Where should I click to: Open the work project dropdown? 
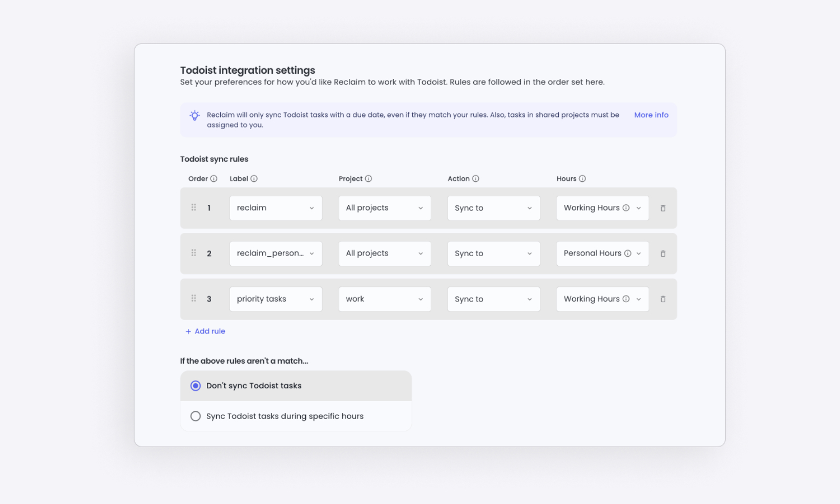click(385, 299)
